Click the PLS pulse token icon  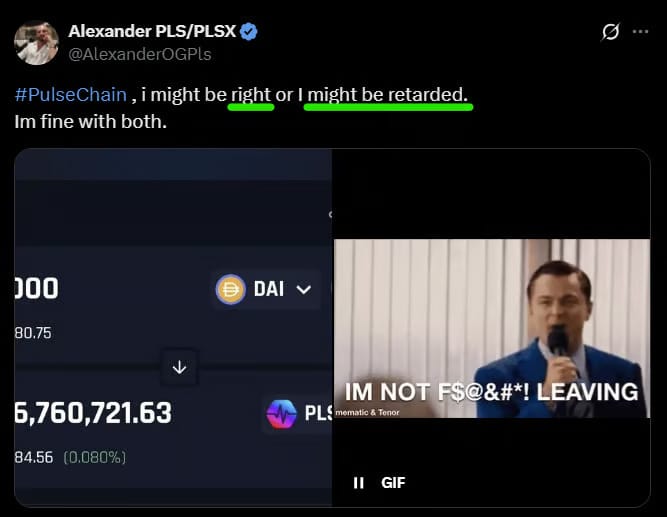pyautogui.click(x=281, y=414)
